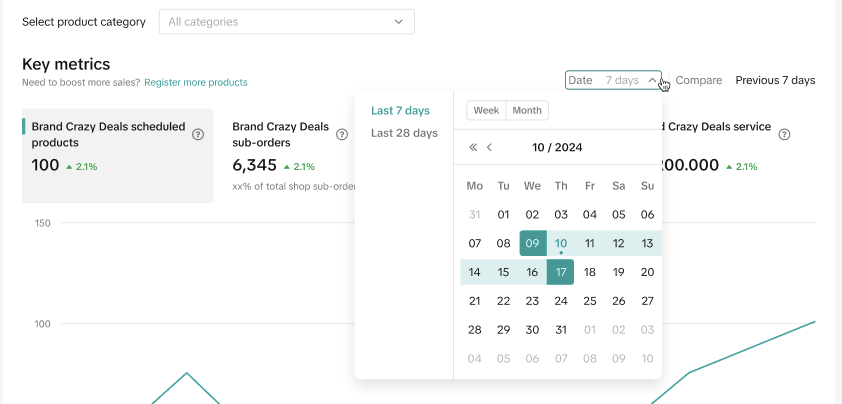
Task: Click help icon beside Brand Crazy Deals service
Action: click(785, 134)
